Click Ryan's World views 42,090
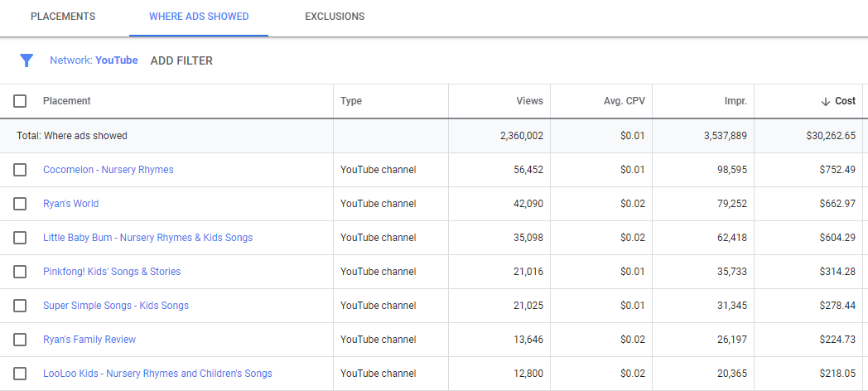 click(528, 204)
